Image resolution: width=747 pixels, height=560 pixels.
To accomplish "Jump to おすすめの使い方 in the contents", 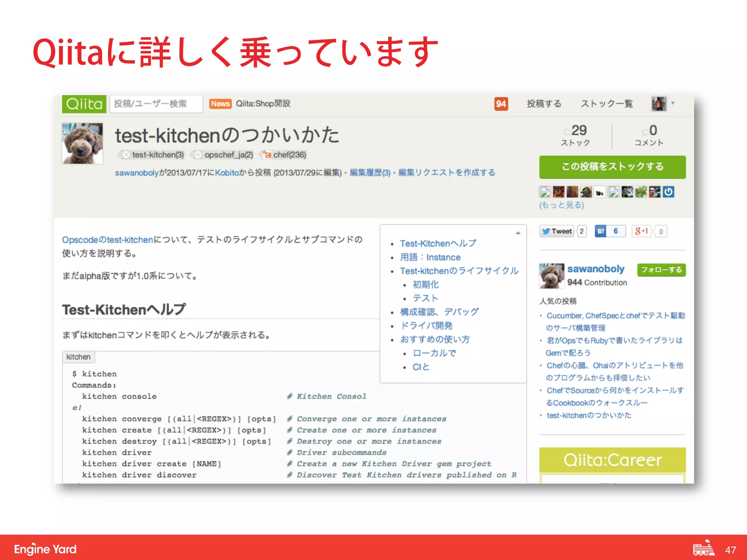I will point(435,339).
